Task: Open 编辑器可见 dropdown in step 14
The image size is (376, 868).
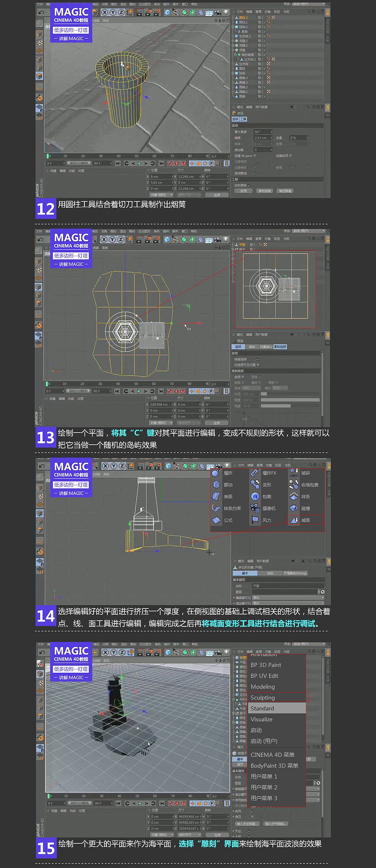Action: (x=288, y=598)
